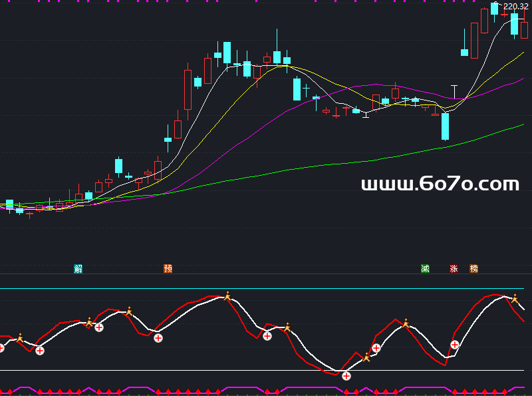This screenshot has height=396, width=532.
Task: Click plus buy marker at oscillator's lowest trough
Action: pyautogui.click(x=346, y=375)
